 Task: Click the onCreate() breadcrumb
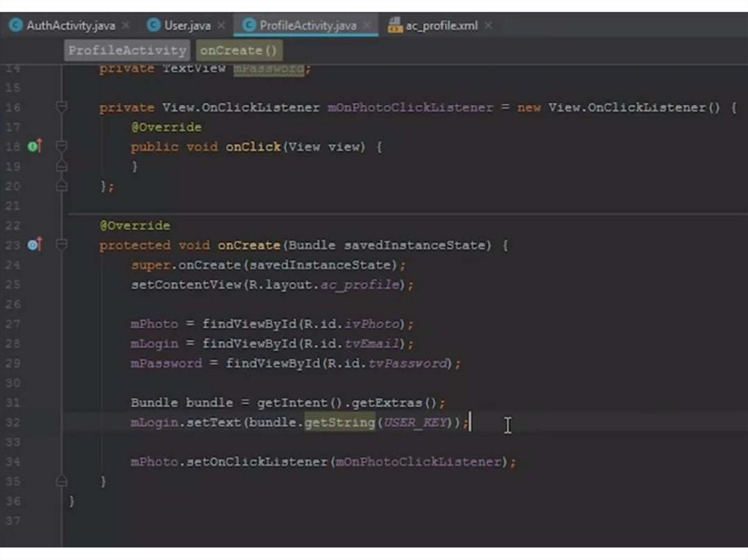[x=239, y=50]
